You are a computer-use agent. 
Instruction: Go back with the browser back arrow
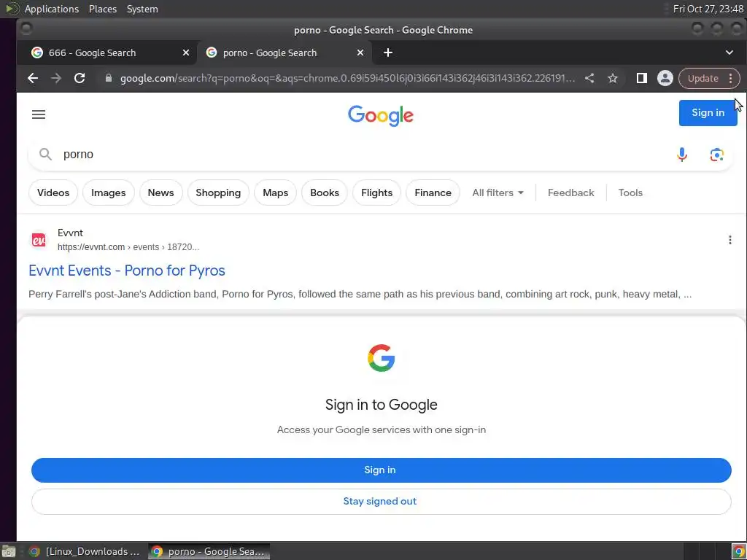(32, 78)
